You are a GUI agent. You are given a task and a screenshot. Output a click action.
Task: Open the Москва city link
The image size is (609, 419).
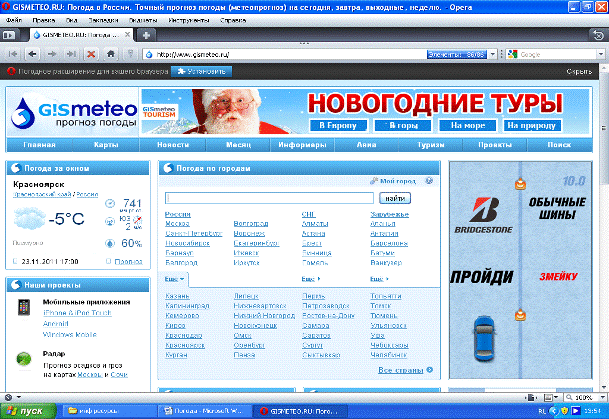coord(177,224)
